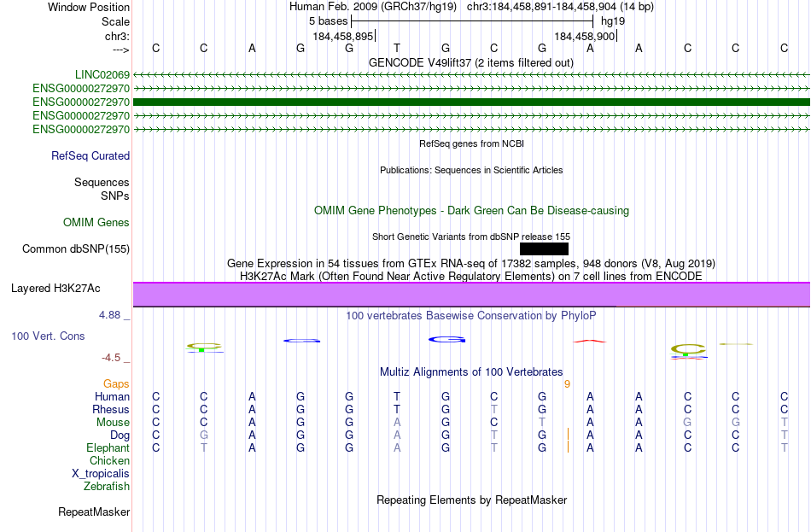811x532 pixels.
Task: Select the ENSG00000272970 label beside the solid green bar
Action: 81,102
